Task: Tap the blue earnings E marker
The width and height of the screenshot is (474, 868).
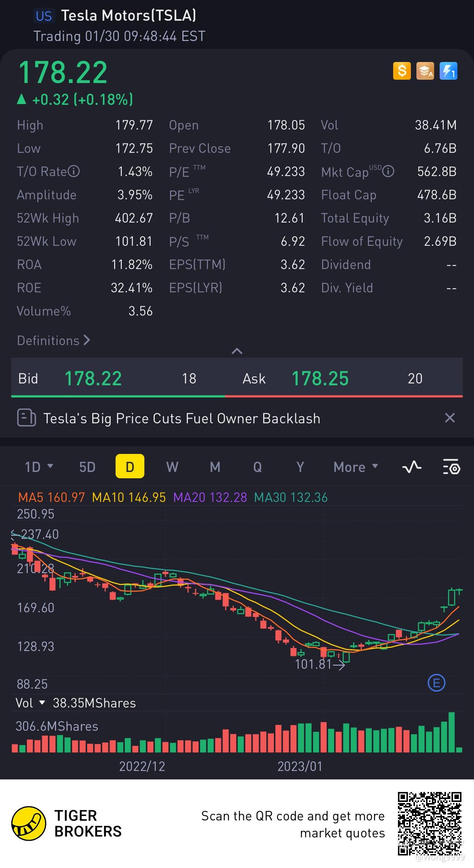Action: (436, 683)
